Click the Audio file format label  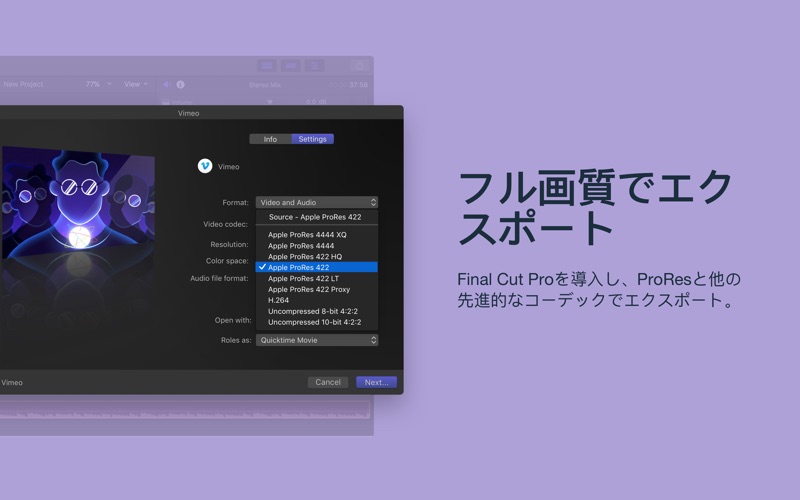tap(219, 278)
